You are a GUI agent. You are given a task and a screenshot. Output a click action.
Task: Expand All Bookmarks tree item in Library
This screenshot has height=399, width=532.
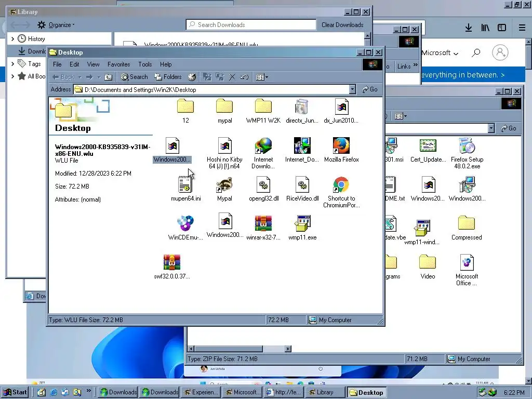(12, 76)
